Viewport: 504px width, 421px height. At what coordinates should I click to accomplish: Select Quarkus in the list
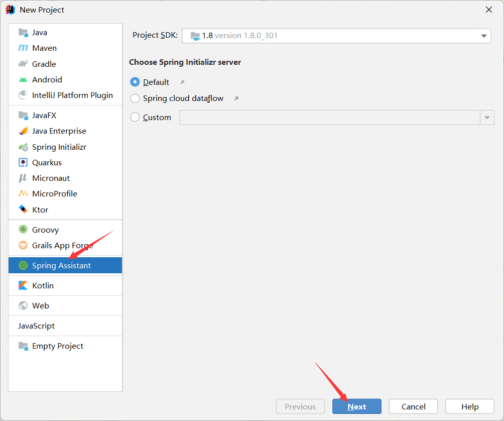click(x=65, y=162)
